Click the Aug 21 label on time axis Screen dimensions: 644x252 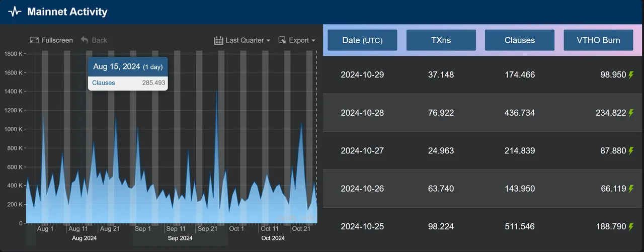coord(110,229)
